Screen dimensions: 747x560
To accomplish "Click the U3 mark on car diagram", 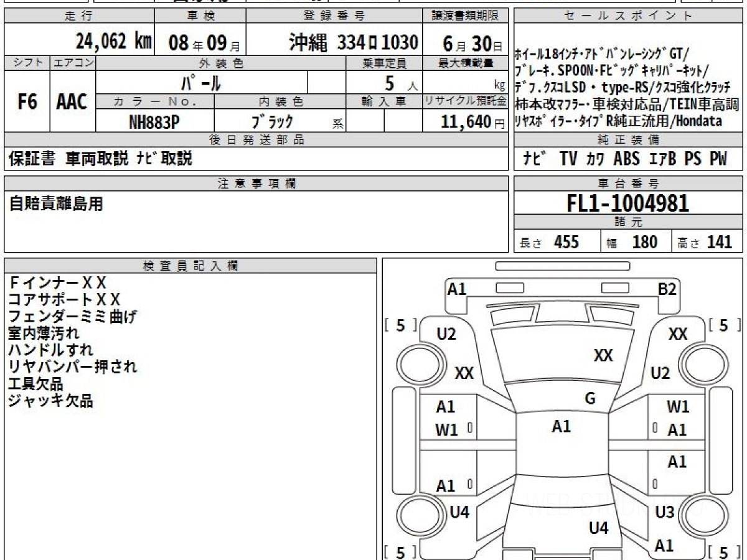I will click(665, 513).
